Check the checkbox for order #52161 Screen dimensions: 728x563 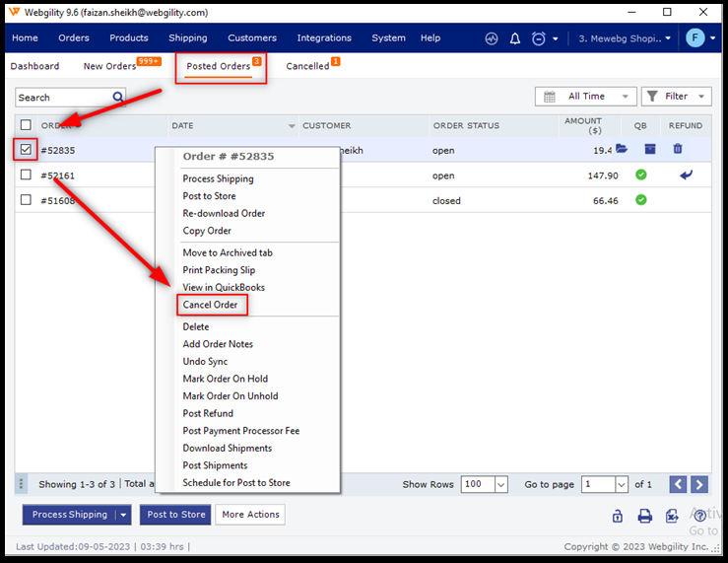click(x=27, y=176)
